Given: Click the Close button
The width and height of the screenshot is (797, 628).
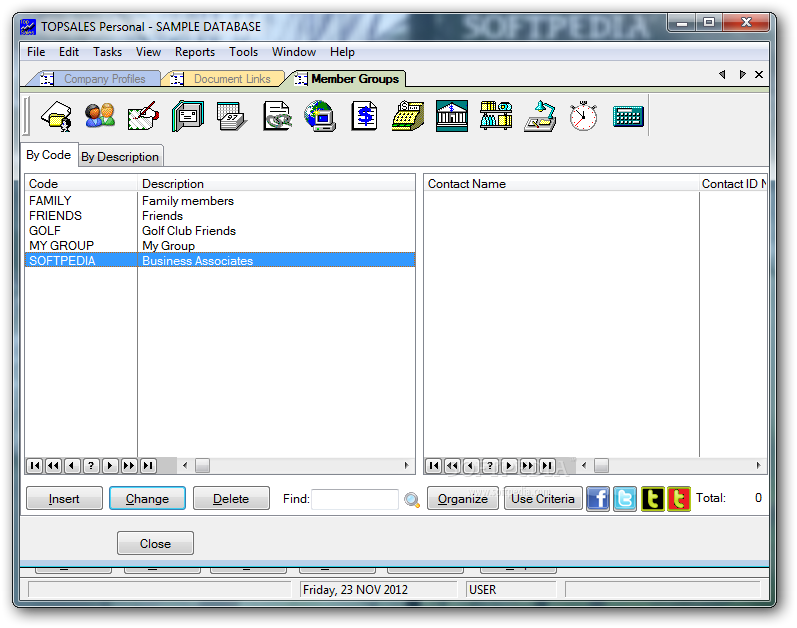Looking at the screenshot, I should click(155, 544).
